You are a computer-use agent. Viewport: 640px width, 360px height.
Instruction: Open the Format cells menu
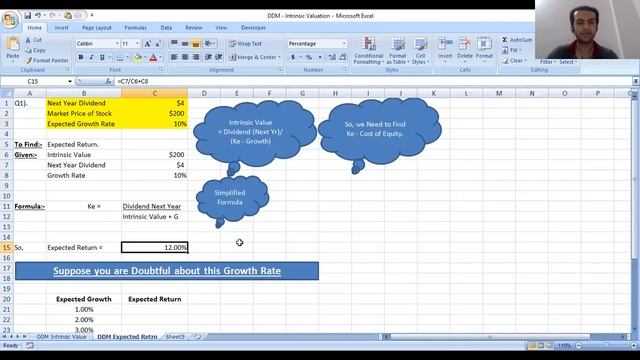tap(484, 49)
